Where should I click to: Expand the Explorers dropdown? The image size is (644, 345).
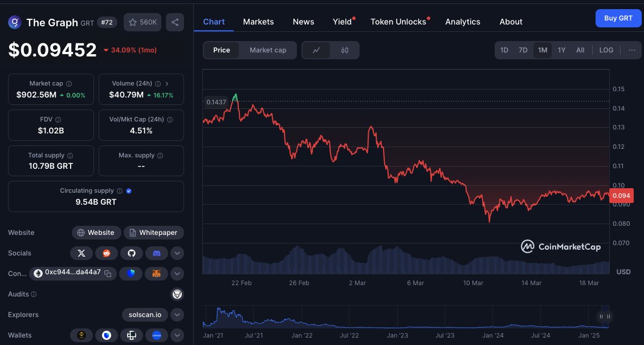point(177,314)
